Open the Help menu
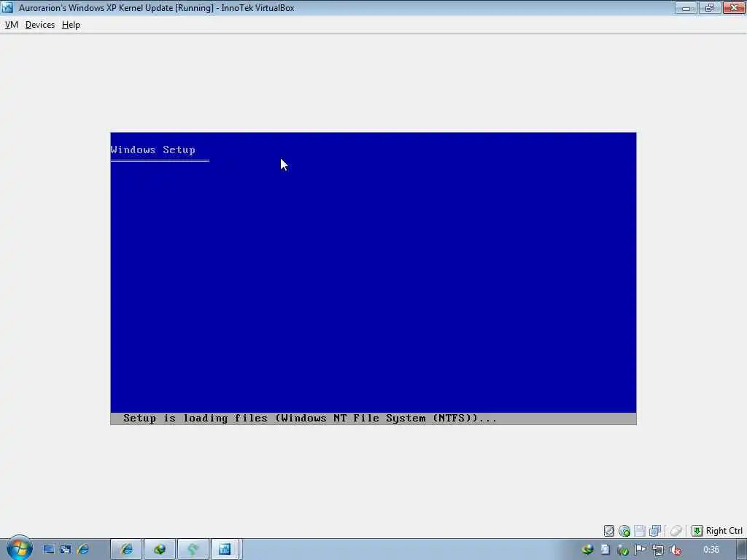Screen dimensions: 747x560 tap(71, 25)
